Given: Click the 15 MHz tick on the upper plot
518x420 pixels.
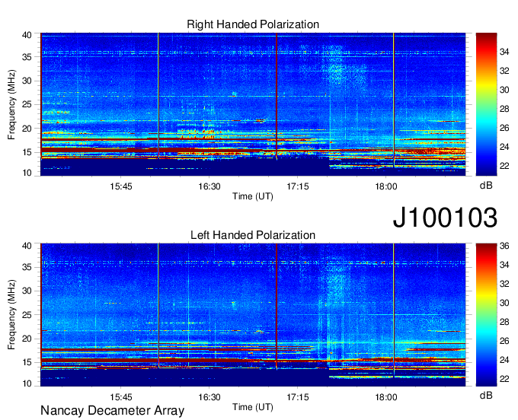Looking at the screenshot, I should 27,152.
